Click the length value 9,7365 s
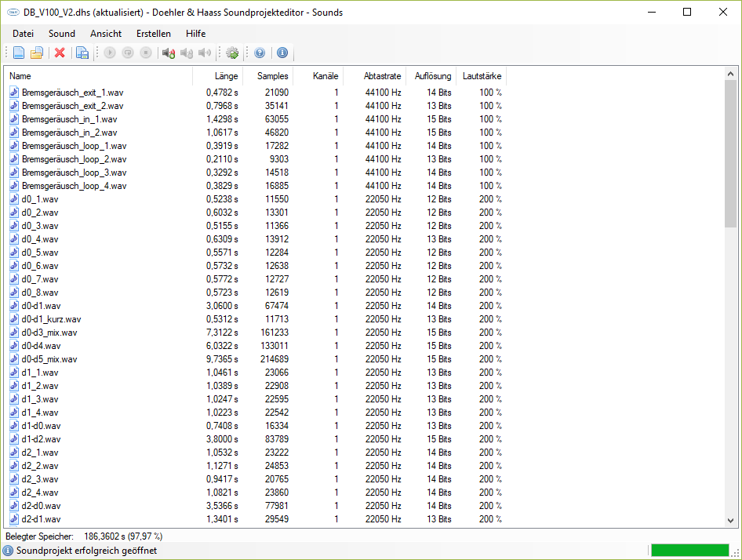 tap(222, 359)
